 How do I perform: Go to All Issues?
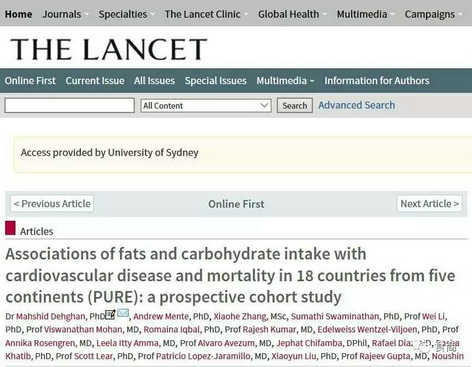tap(154, 81)
